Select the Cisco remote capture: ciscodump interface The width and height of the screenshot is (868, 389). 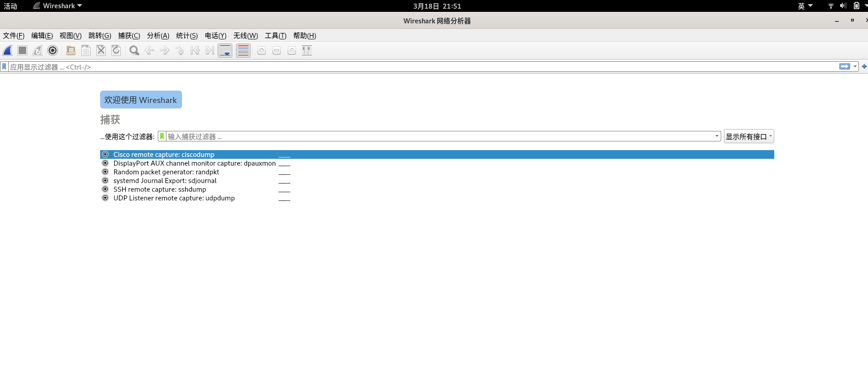437,155
